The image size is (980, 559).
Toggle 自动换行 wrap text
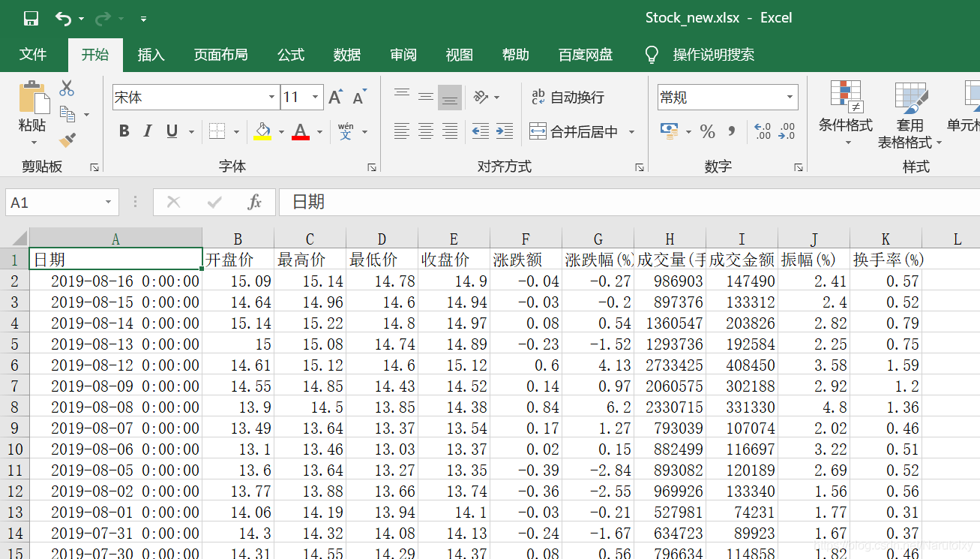click(x=568, y=97)
